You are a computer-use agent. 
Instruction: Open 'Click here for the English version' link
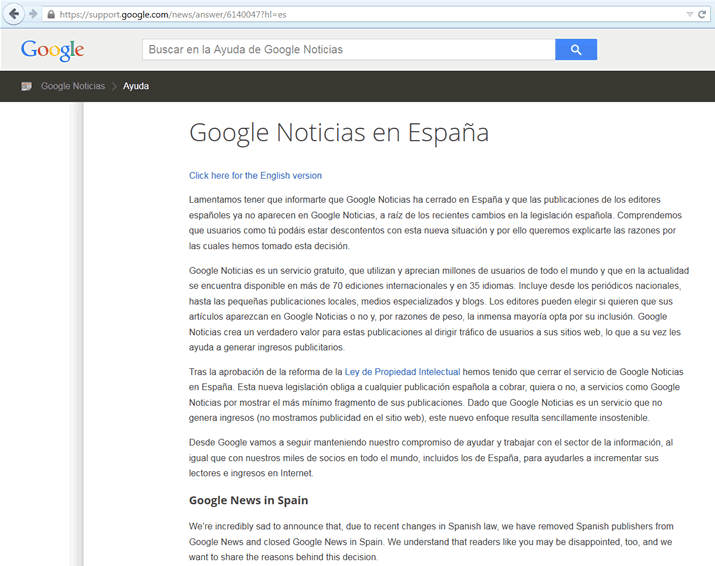(x=255, y=175)
